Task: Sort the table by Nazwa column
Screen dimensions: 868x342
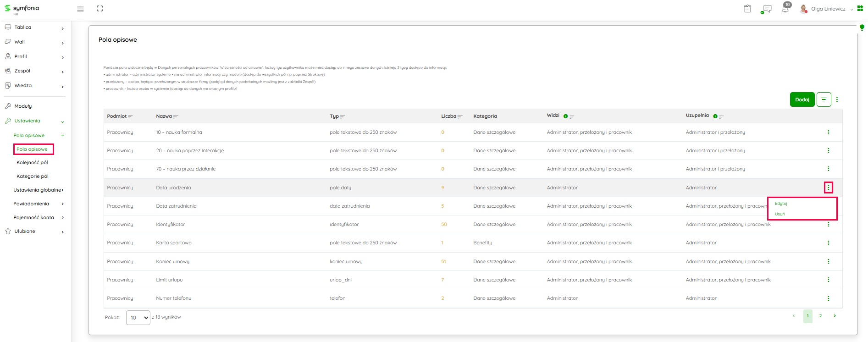Action: point(167,116)
